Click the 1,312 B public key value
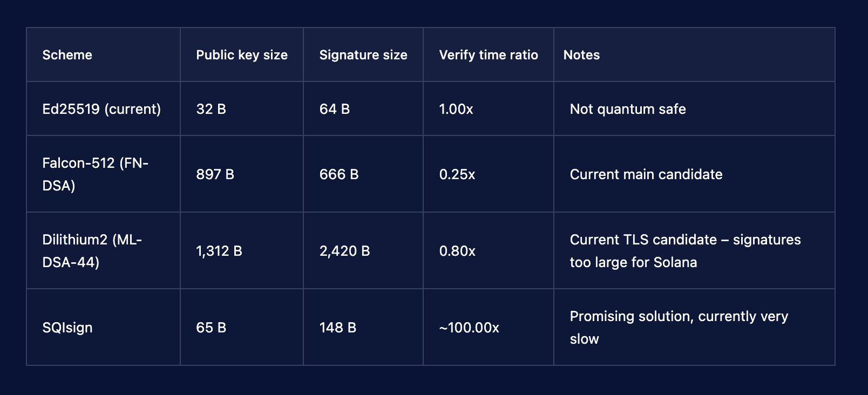 (x=219, y=251)
